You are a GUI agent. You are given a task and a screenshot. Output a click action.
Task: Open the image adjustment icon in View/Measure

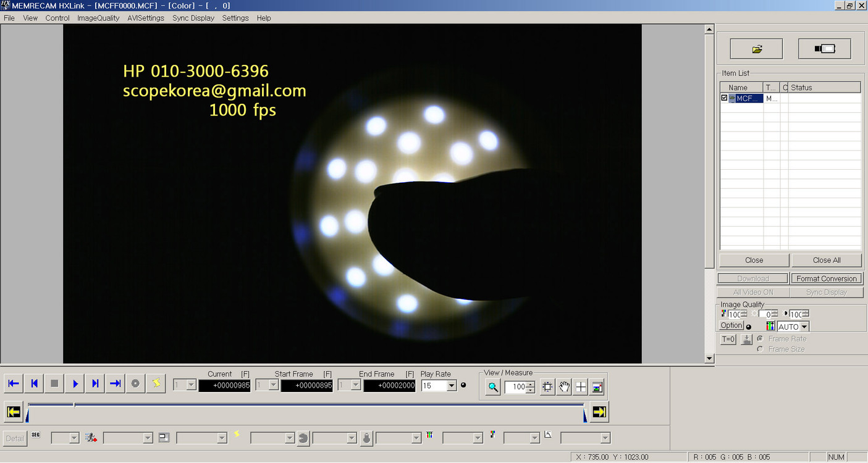(x=597, y=387)
